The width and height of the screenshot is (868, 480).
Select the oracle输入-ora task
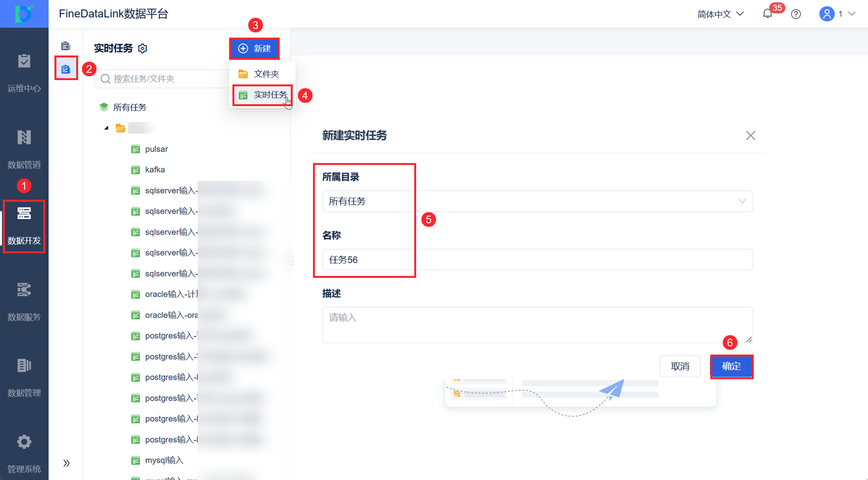171,315
